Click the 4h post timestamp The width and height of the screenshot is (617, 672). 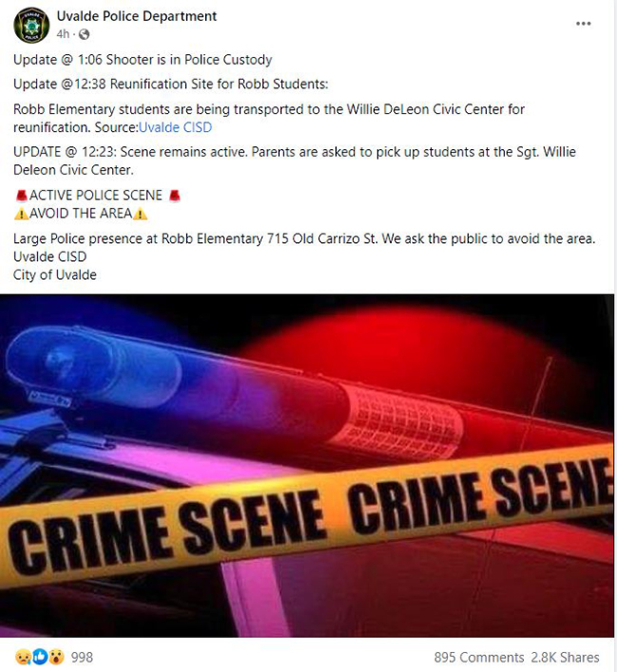pyautogui.click(x=63, y=34)
